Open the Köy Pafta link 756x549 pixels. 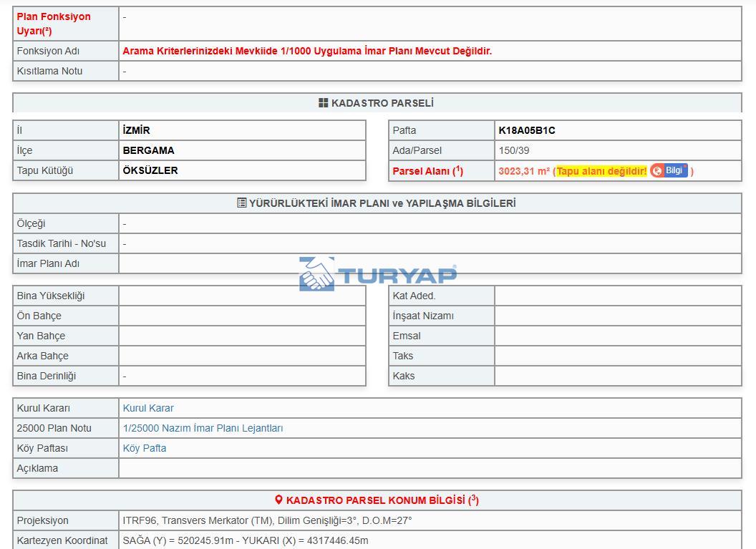click(x=145, y=448)
